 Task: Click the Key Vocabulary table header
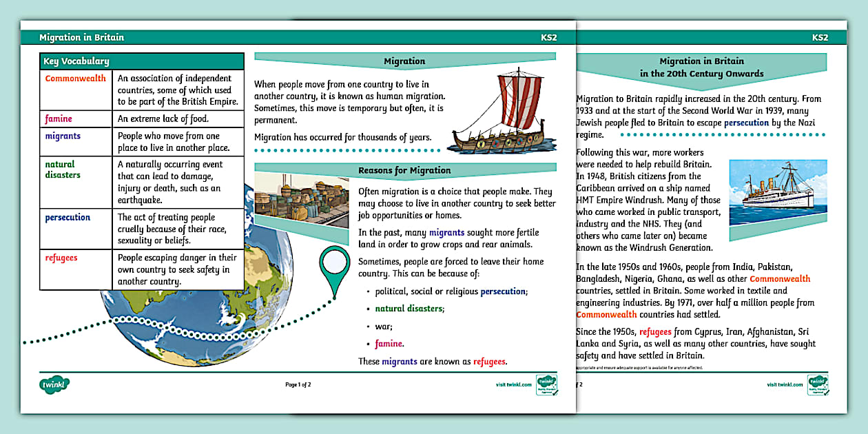(142, 61)
